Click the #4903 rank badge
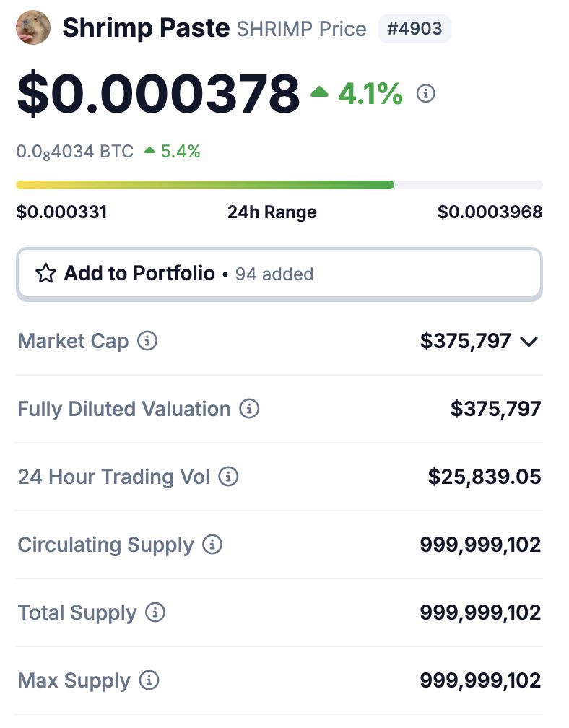This screenshot has height=728, width=569. tap(414, 30)
